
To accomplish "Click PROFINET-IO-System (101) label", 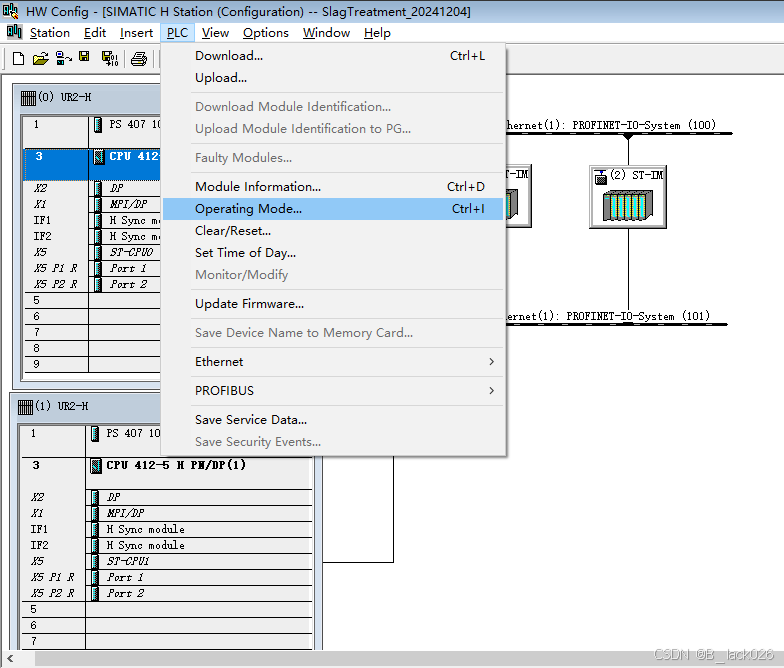I will click(638, 316).
